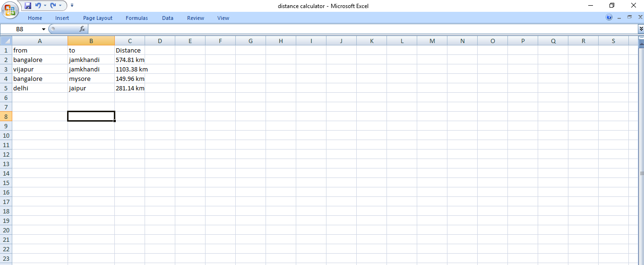
Task: Select the 'to' header cell
Action: [91, 50]
